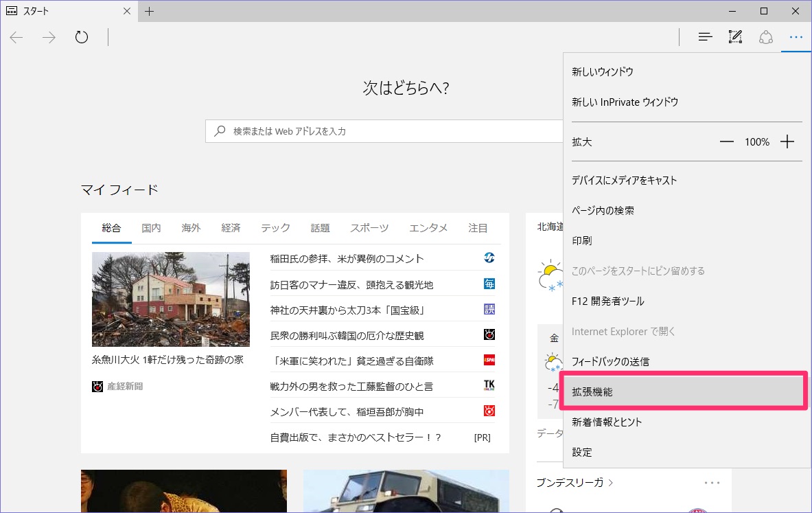The image size is (812, 513).
Task: Open the Web Note pen icon
Action: point(735,37)
